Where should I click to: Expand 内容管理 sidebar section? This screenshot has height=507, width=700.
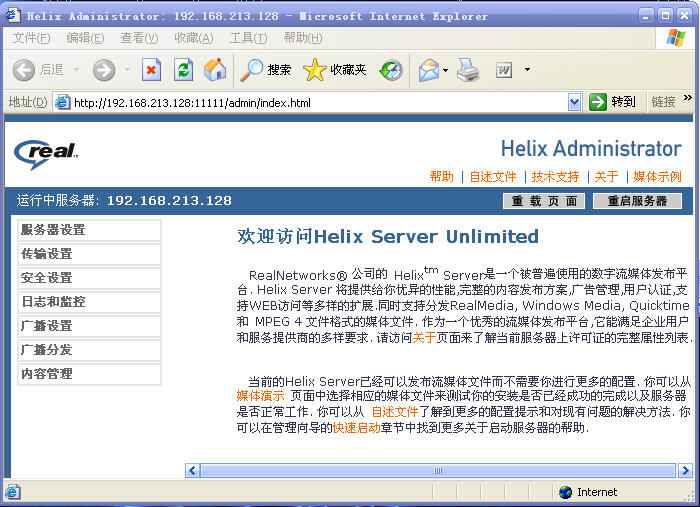[x=89, y=374]
